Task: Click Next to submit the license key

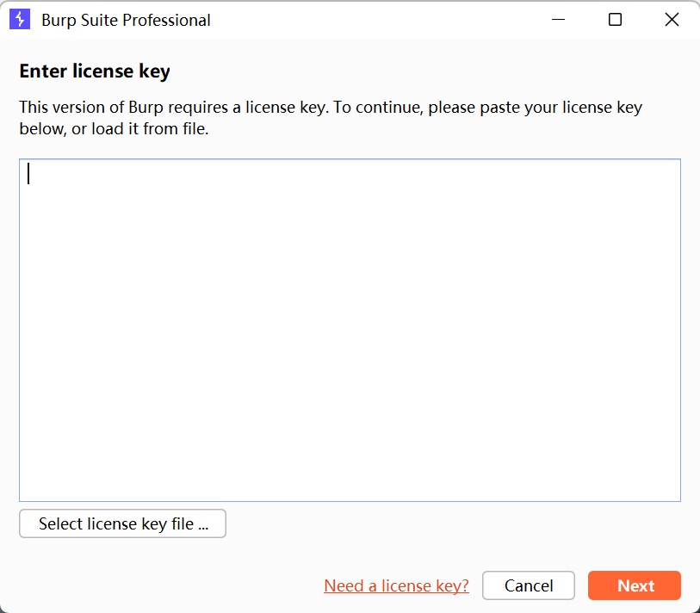Action: 635,585
